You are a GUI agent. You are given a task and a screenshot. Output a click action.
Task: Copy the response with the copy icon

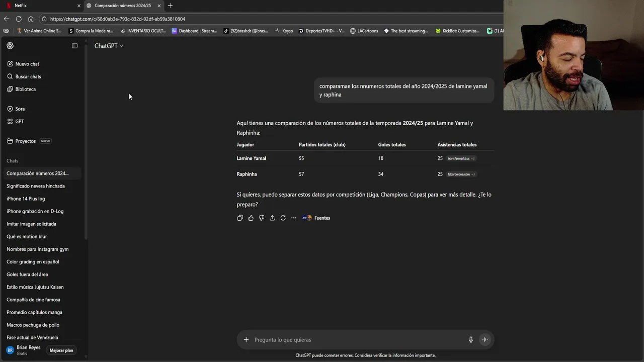tap(240, 218)
